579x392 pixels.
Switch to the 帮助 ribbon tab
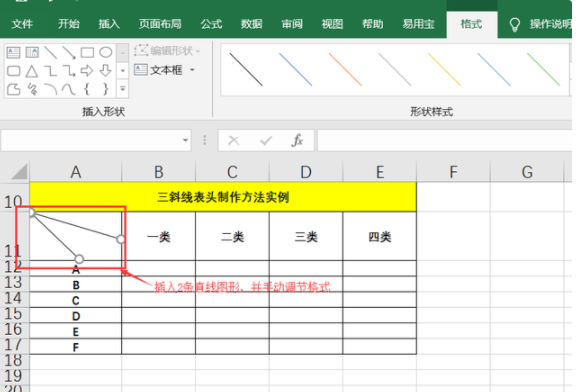pos(373,24)
